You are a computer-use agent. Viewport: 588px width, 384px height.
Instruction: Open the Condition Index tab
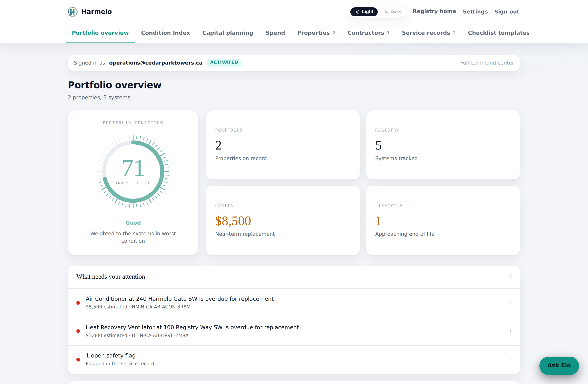[165, 33]
